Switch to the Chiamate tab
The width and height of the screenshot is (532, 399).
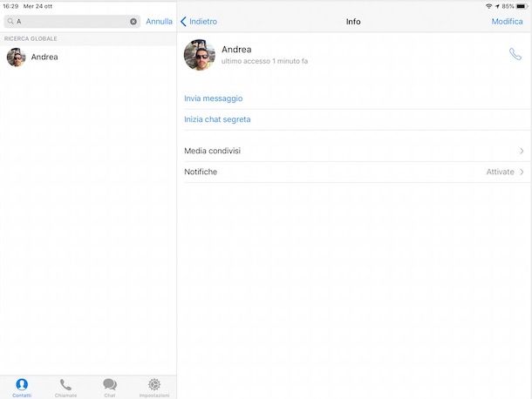point(65,388)
